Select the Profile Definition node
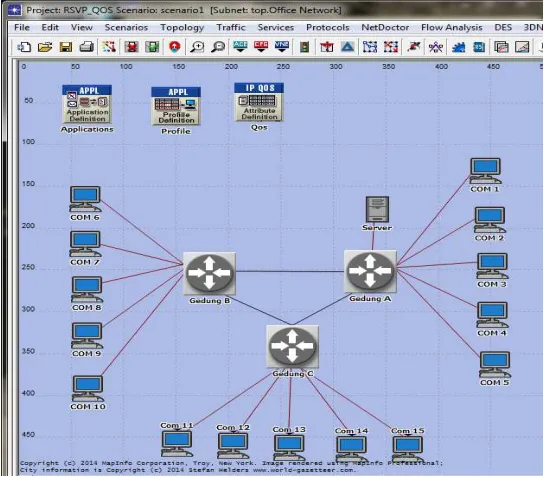The height and width of the screenshot is (478, 544). [x=176, y=106]
